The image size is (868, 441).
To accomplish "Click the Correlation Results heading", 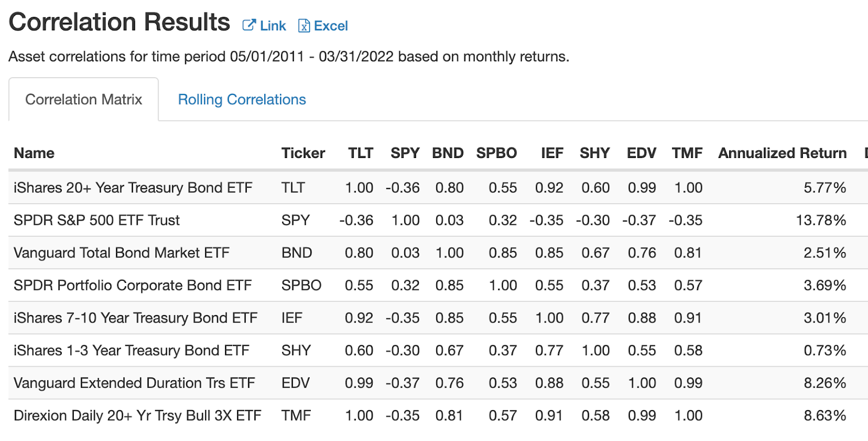I will tap(119, 23).
